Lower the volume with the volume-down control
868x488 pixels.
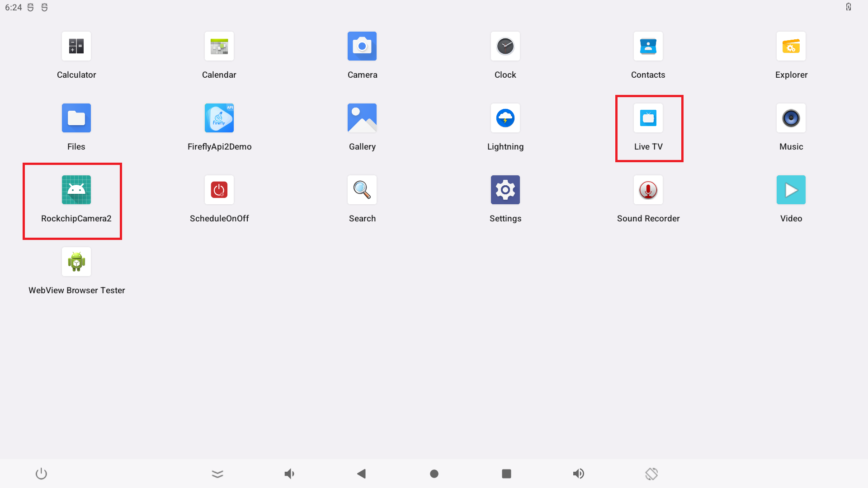pos(289,474)
